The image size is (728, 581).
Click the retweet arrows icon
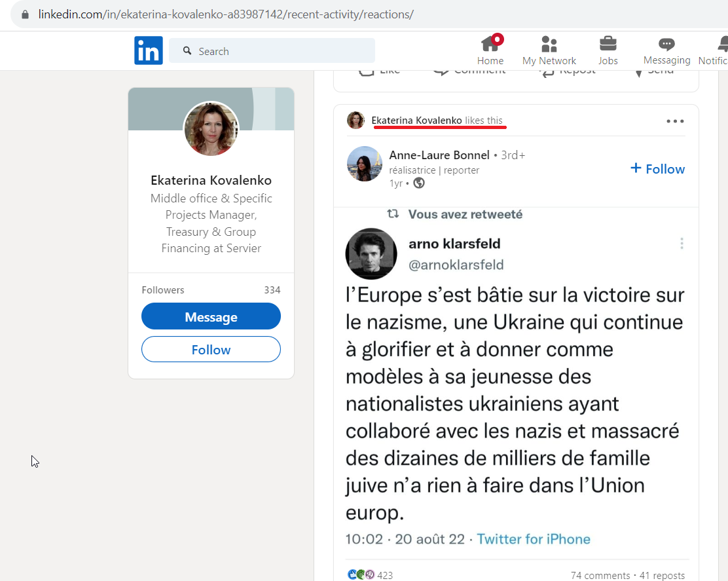pos(393,214)
